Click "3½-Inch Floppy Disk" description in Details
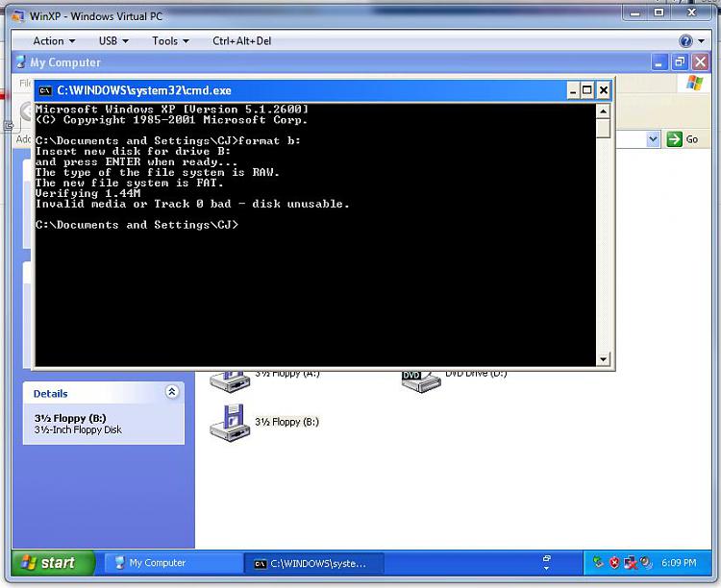 click(78, 429)
